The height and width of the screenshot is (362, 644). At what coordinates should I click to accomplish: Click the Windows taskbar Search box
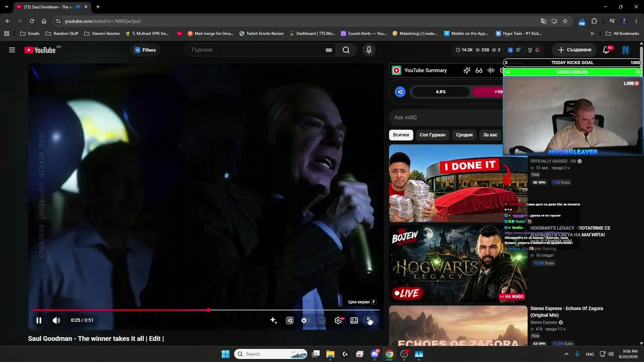tap(271, 354)
